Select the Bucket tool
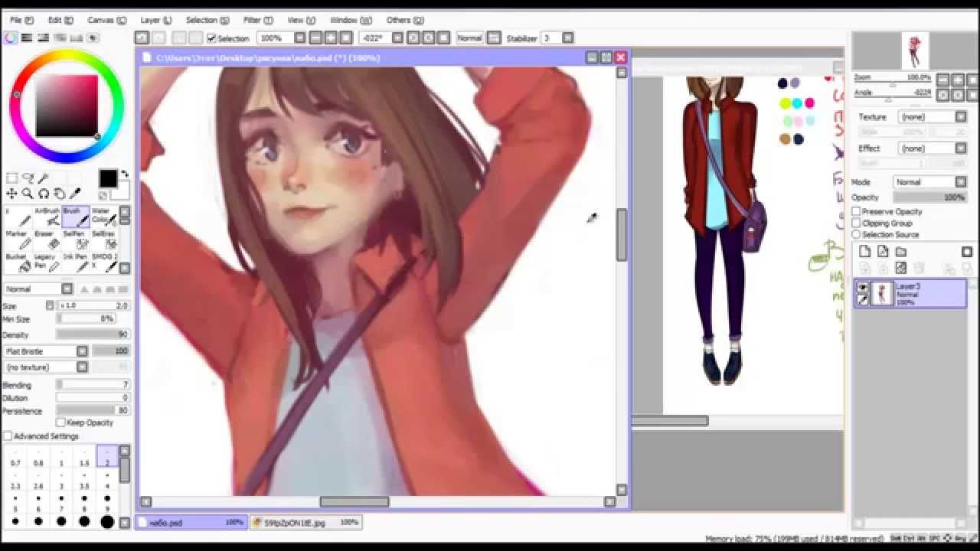 (x=18, y=262)
